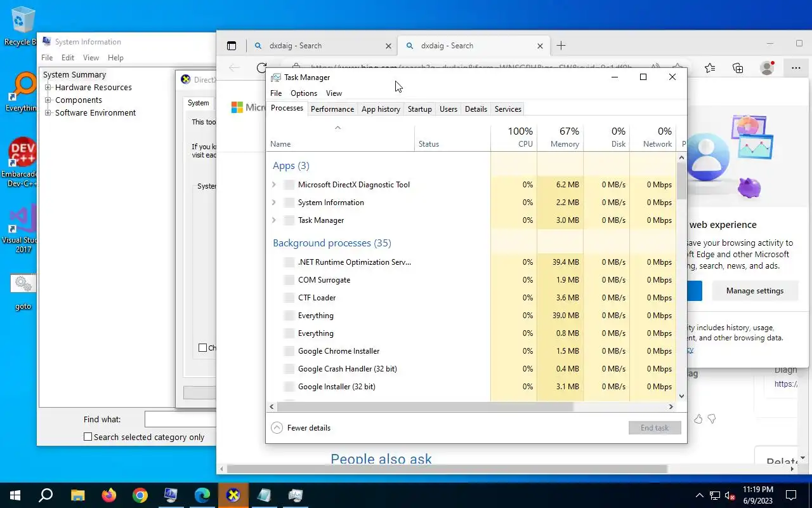The height and width of the screenshot is (508, 812).
Task: Show hidden system tray icons chevron
Action: tap(700, 495)
